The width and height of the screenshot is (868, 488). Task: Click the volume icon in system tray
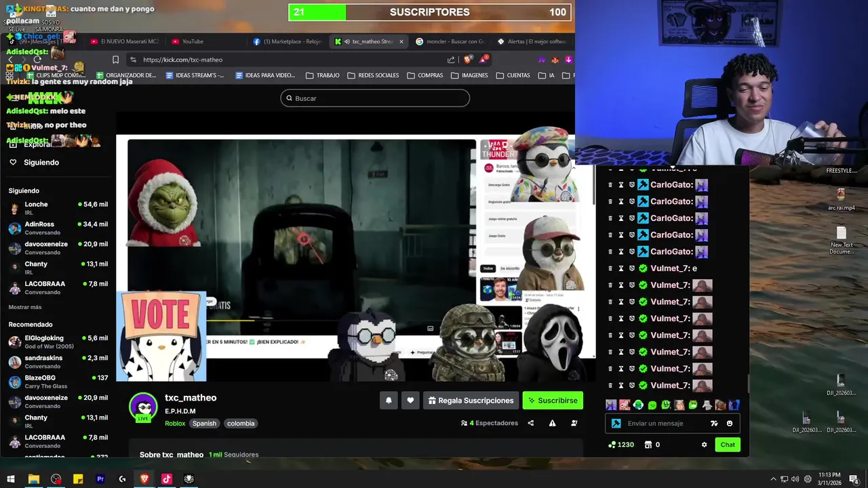(x=795, y=479)
